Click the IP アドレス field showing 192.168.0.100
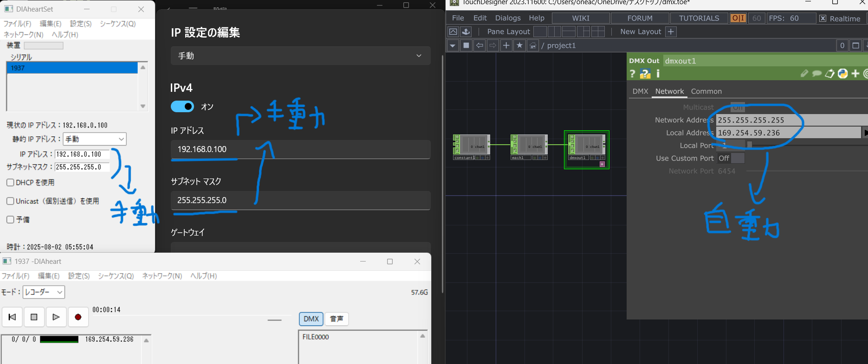868x364 pixels. (x=300, y=149)
